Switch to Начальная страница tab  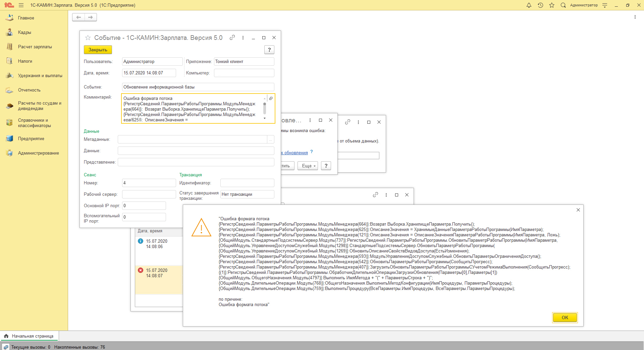pyautogui.click(x=29, y=336)
